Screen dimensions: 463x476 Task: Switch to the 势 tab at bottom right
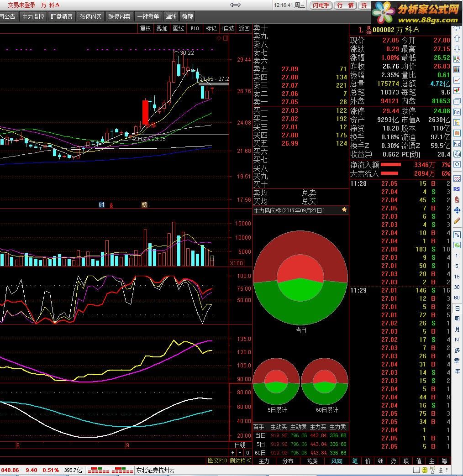[394, 461]
